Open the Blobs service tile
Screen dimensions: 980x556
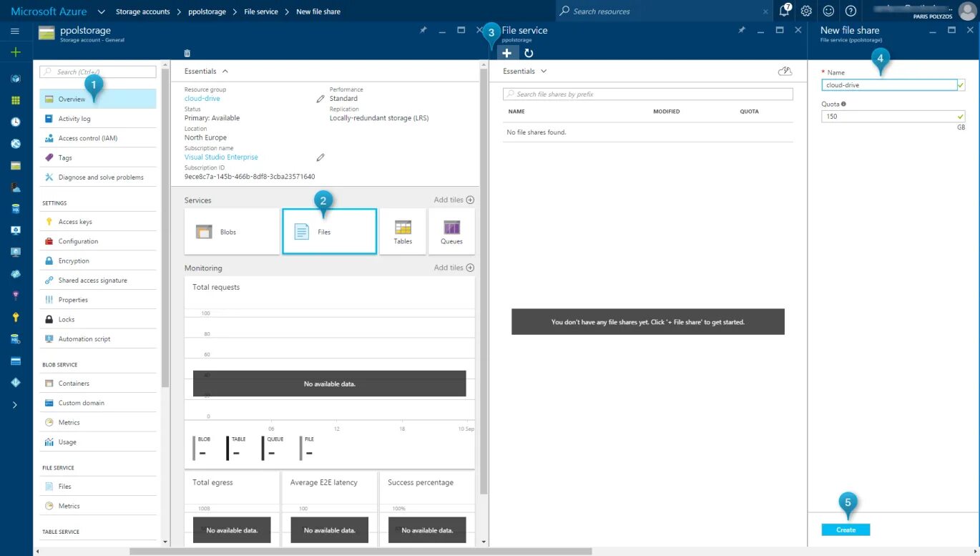(x=232, y=231)
